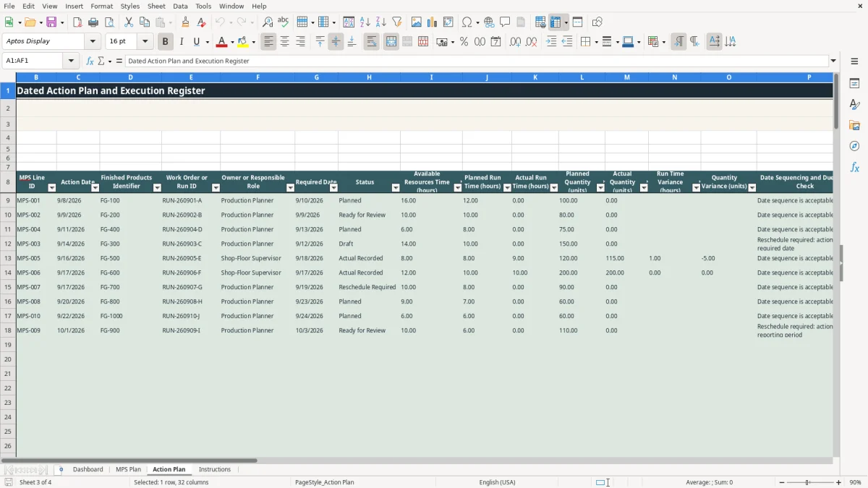Image resolution: width=868 pixels, height=488 pixels.
Task: Insert a chart from the toolbar
Action: 433,22
